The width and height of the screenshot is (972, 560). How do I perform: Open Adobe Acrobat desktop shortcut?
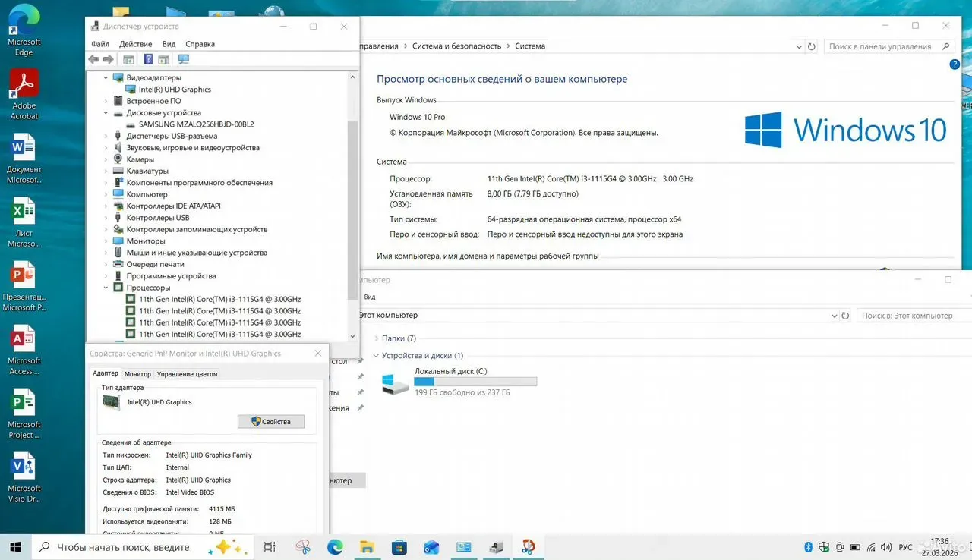coord(24,94)
